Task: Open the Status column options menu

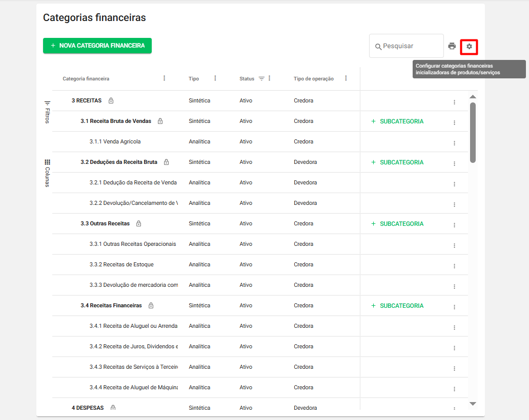Action: coord(270,78)
